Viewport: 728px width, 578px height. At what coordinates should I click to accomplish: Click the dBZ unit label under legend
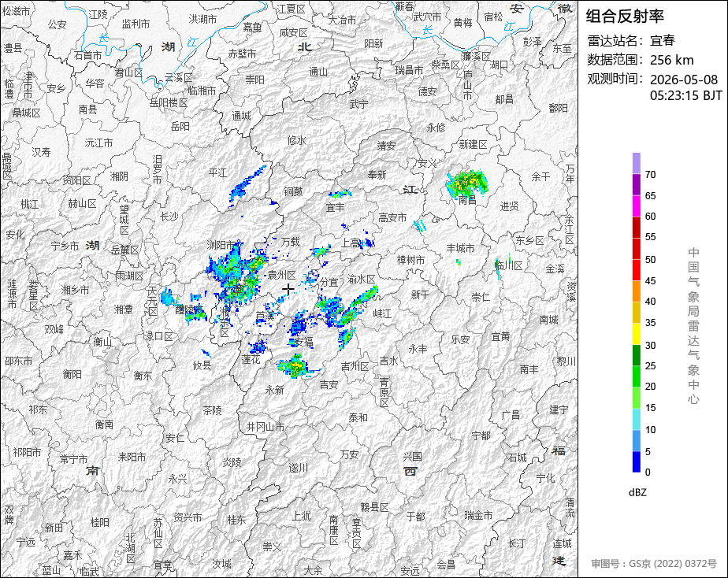point(637,493)
